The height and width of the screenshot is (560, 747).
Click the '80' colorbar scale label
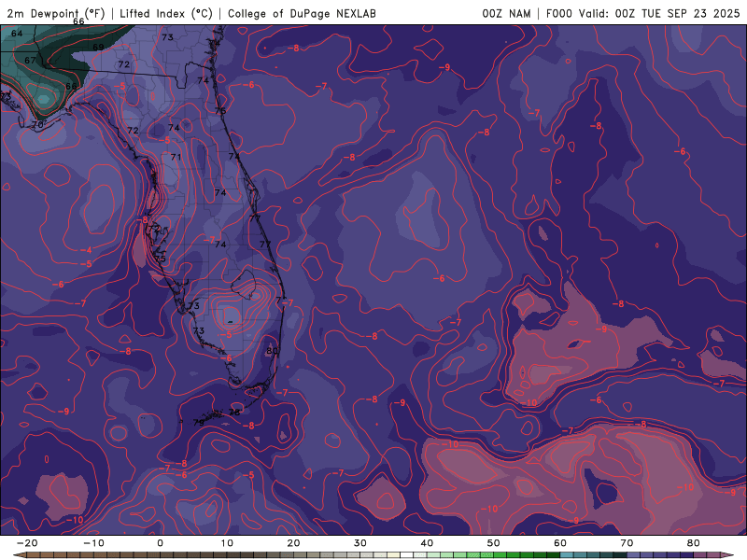[694, 543]
